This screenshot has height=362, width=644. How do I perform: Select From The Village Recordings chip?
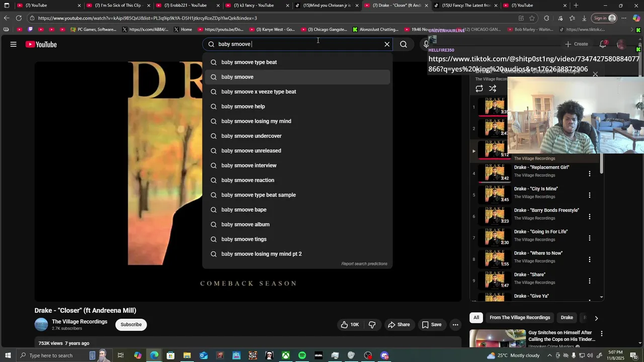point(520,318)
